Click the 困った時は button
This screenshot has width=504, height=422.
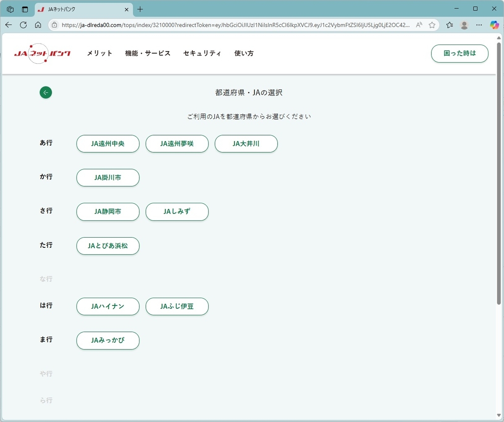click(460, 53)
